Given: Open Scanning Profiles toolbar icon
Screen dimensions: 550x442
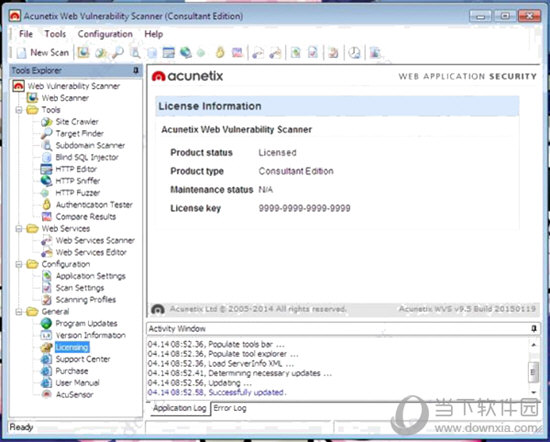Looking at the screenshot, I should coord(333,53).
